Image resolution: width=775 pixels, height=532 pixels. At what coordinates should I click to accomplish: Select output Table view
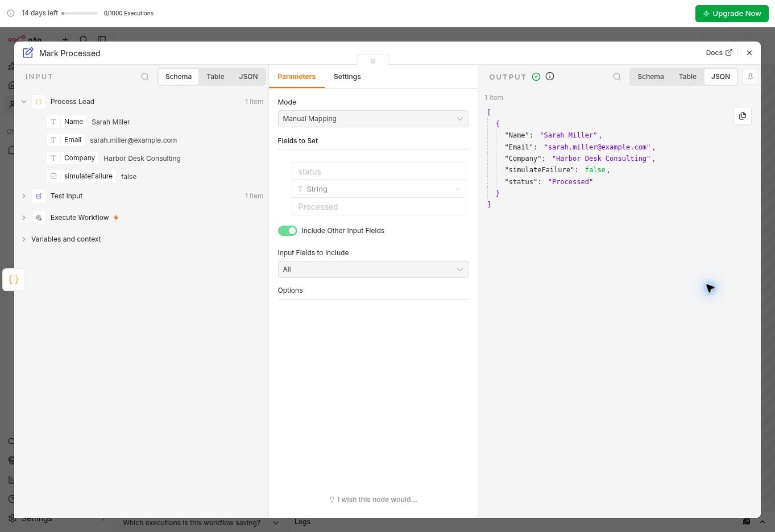point(687,77)
